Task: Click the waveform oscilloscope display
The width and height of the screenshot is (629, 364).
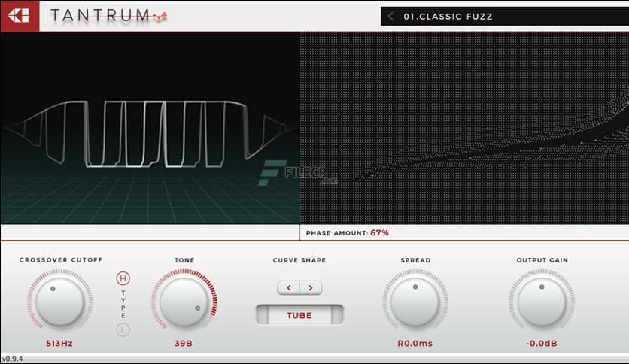Action: pos(150,128)
